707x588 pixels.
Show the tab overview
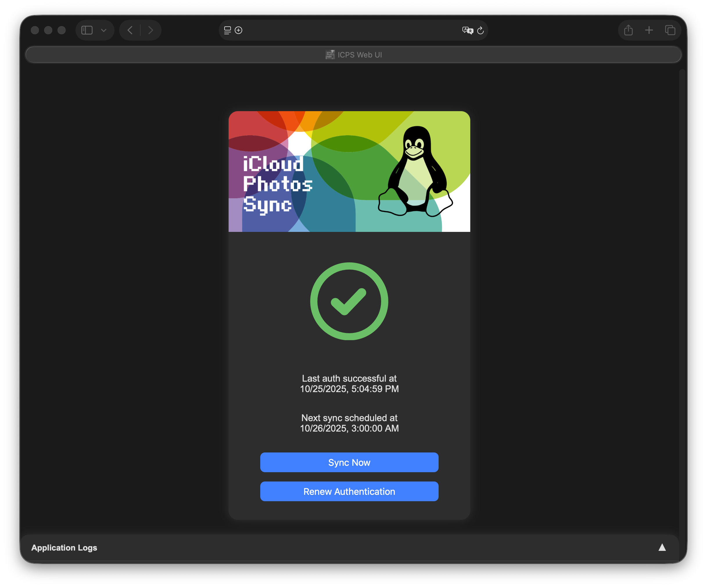click(670, 30)
